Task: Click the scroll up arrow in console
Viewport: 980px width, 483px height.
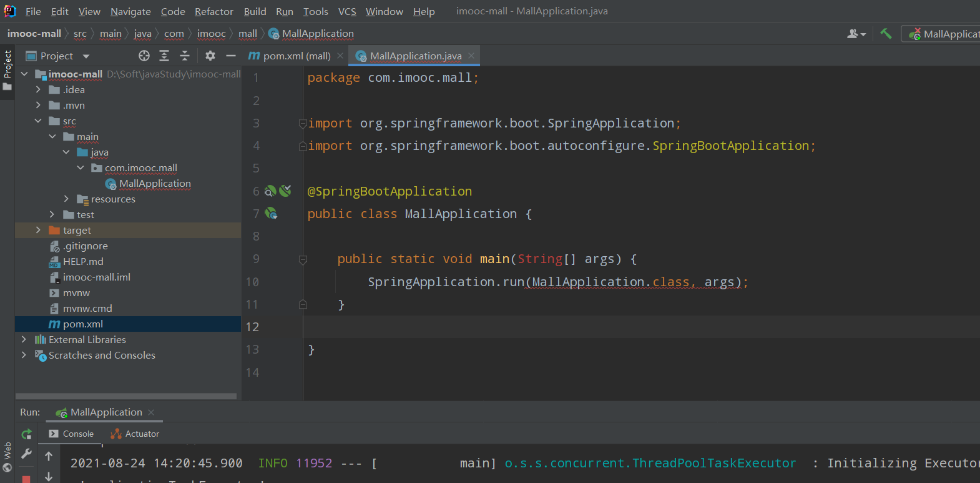Action: (49, 456)
